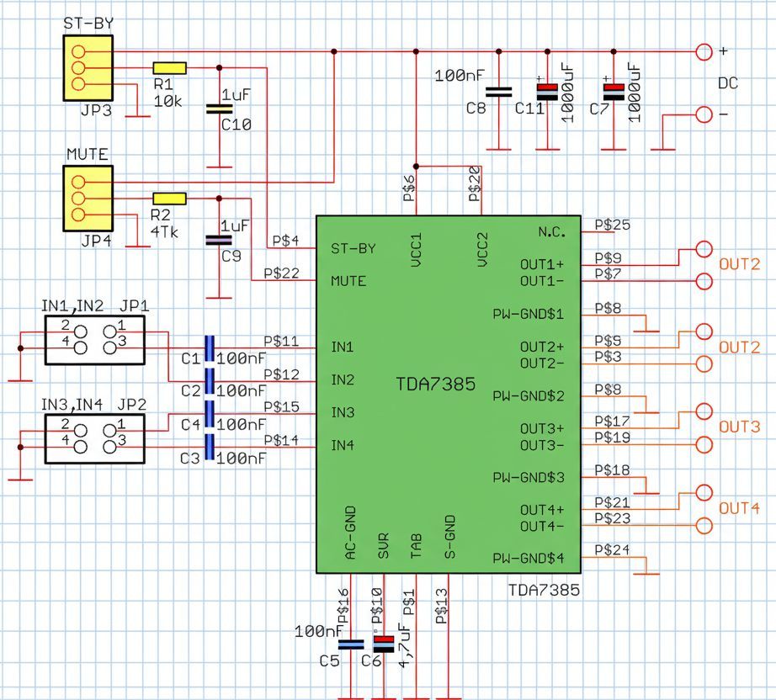This screenshot has width=776, height=700.
Task: Click the "IN3,IN4" label above JP2
Action: [72, 406]
